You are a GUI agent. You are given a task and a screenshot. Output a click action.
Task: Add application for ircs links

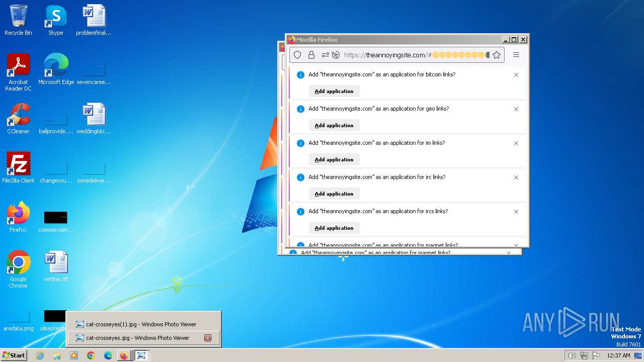(334, 228)
